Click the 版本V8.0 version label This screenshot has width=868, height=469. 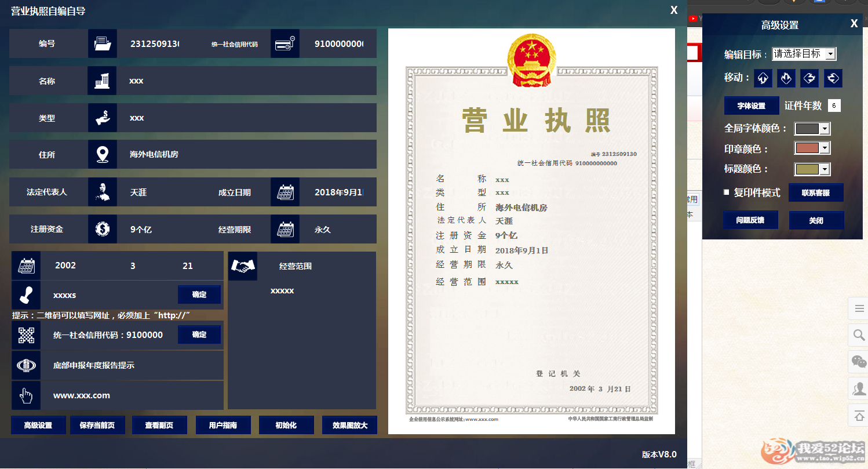click(659, 455)
